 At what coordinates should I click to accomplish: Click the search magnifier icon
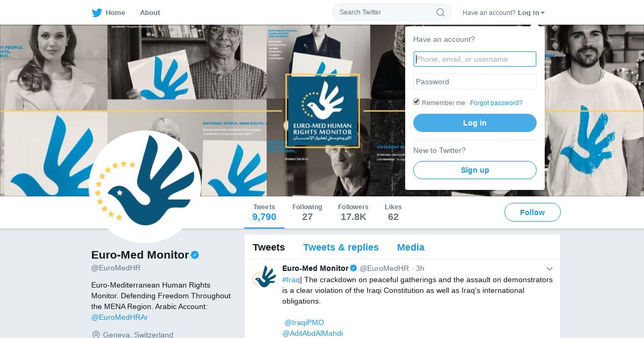click(440, 12)
